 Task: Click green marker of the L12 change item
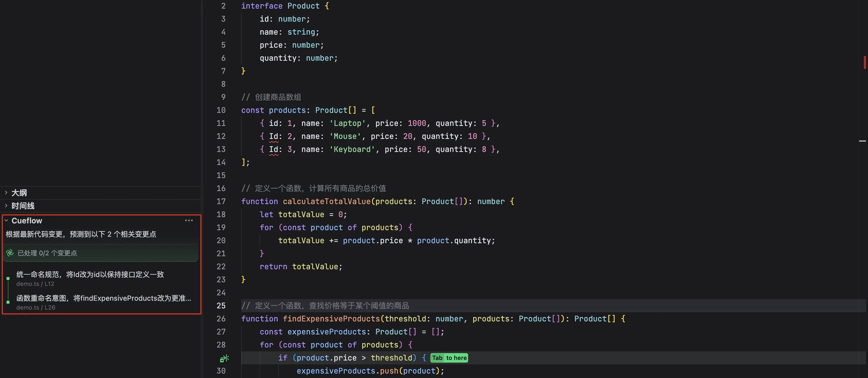(8, 278)
